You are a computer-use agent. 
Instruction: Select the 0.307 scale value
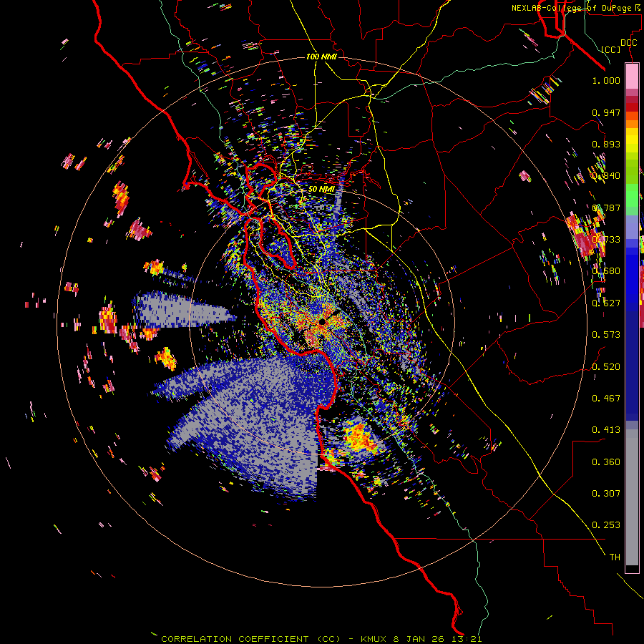click(x=606, y=494)
